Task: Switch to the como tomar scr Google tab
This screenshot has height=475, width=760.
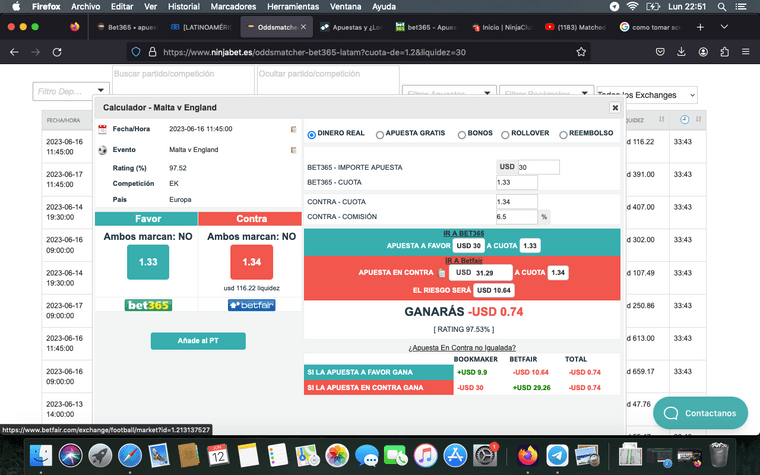Action: click(x=650, y=27)
